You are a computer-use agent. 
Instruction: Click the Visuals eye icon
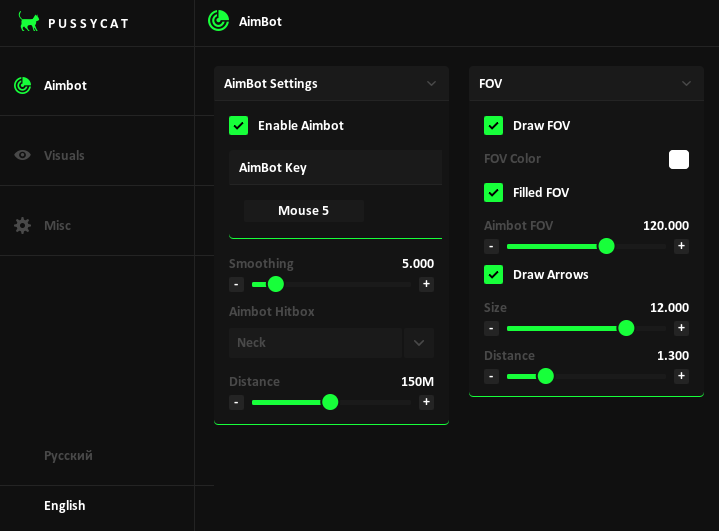coord(22,155)
